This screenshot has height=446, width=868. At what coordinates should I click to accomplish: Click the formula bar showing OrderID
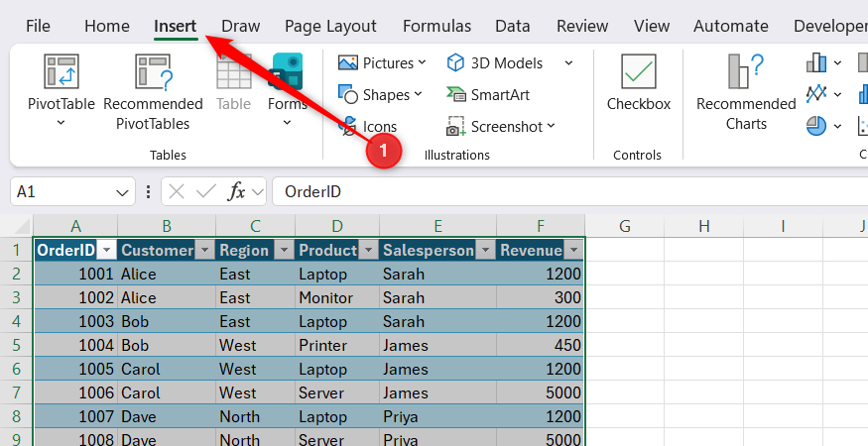pos(570,192)
